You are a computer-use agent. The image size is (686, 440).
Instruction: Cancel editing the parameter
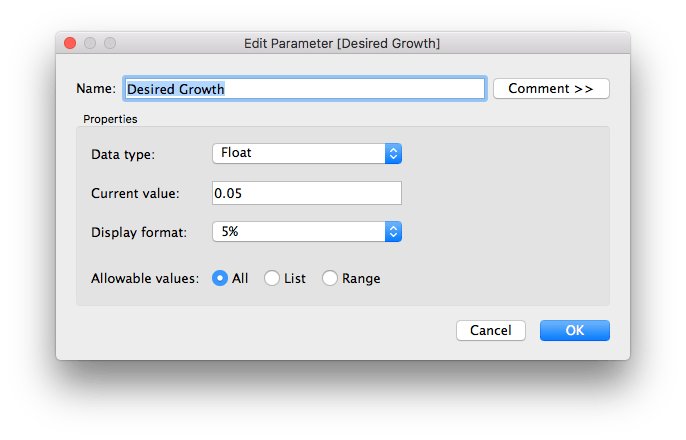click(x=490, y=330)
